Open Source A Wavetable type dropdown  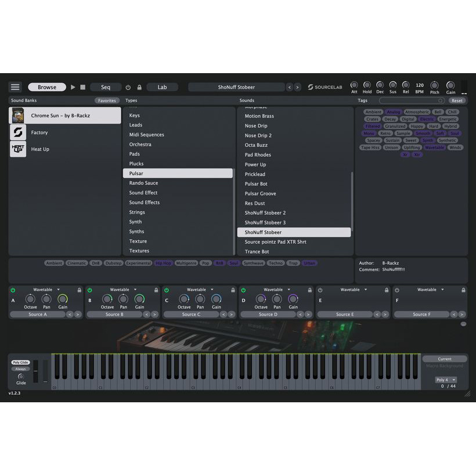(x=46, y=290)
